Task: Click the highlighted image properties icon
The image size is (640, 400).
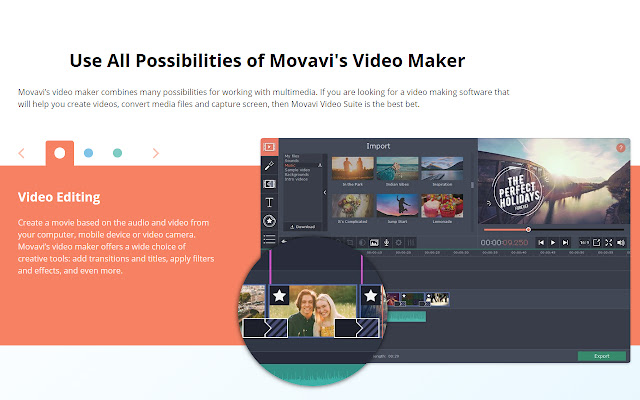Action: point(374,242)
